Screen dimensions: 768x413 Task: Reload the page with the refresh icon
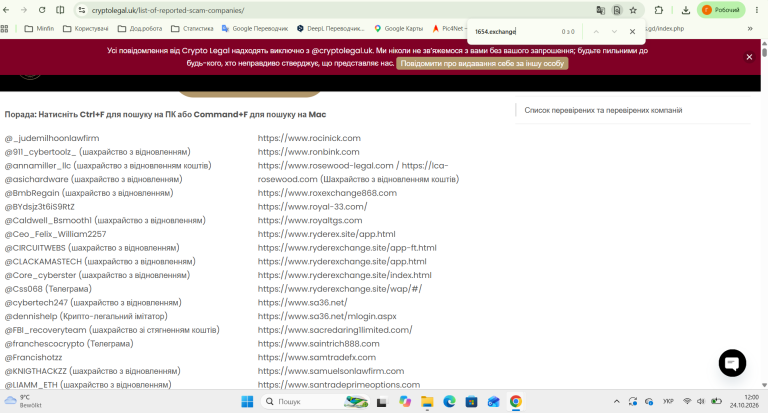point(42,10)
